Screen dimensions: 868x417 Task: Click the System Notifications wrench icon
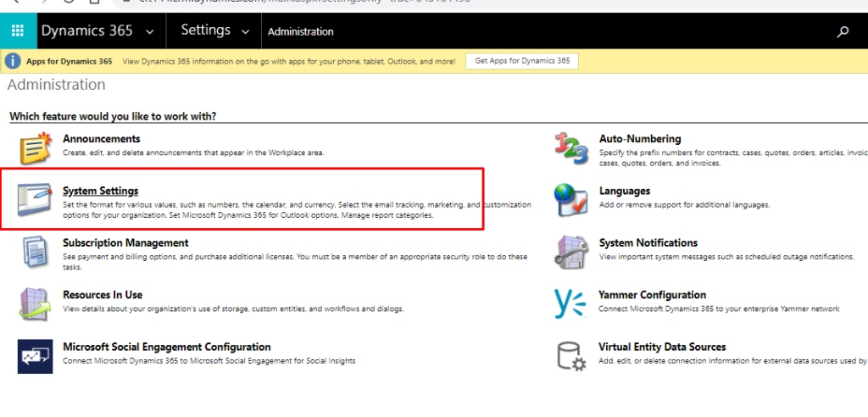571,252
